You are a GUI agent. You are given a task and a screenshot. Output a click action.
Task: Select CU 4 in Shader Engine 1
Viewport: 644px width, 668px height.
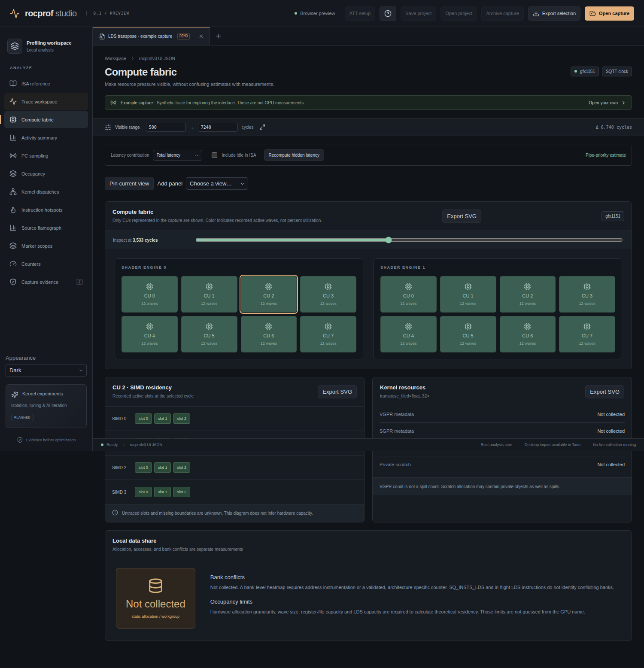(408, 334)
